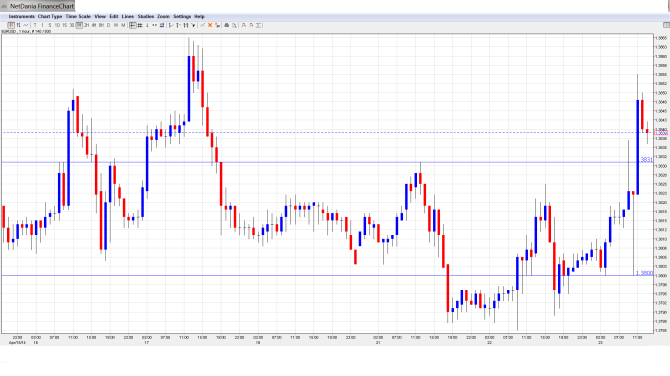The height and width of the screenshot is (376, 670).
Task: Click the crosshair cursor icon
Action: pyautogui.click(x=132, y=25)
